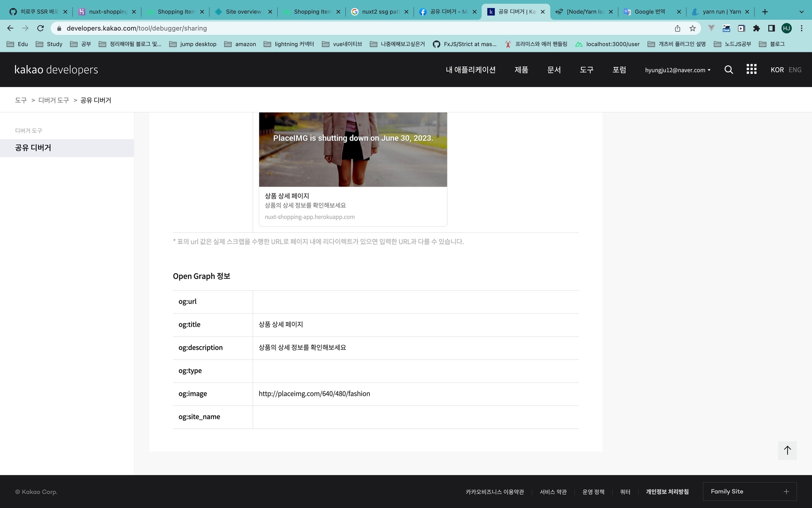
Task: Open the FxJS/Strict GitHub bookmark
Action: point(464,44)
